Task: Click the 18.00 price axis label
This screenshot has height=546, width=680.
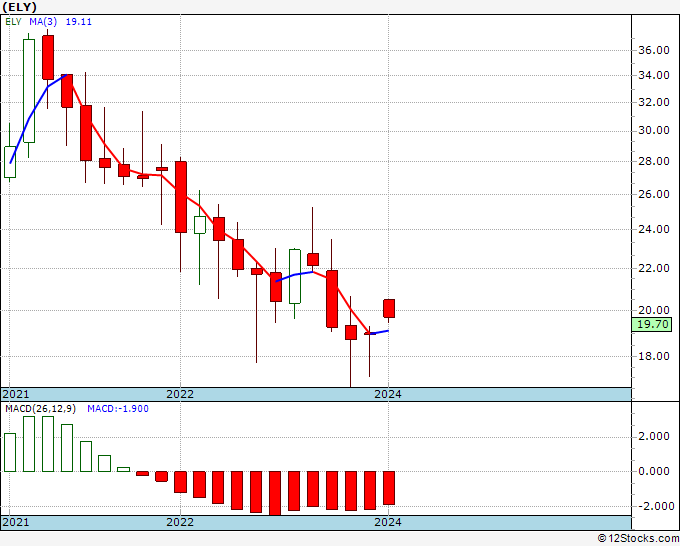Action: click(x=654, y=356)
